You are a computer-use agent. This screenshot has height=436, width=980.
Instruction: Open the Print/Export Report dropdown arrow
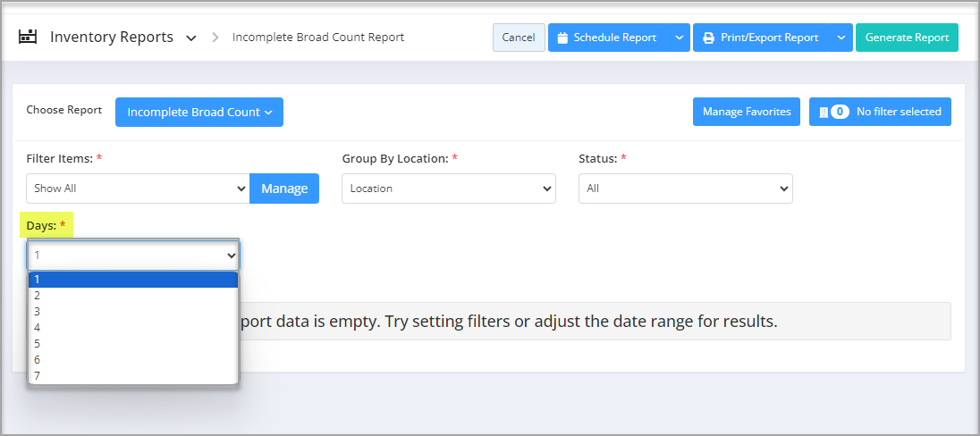[841, 38]
